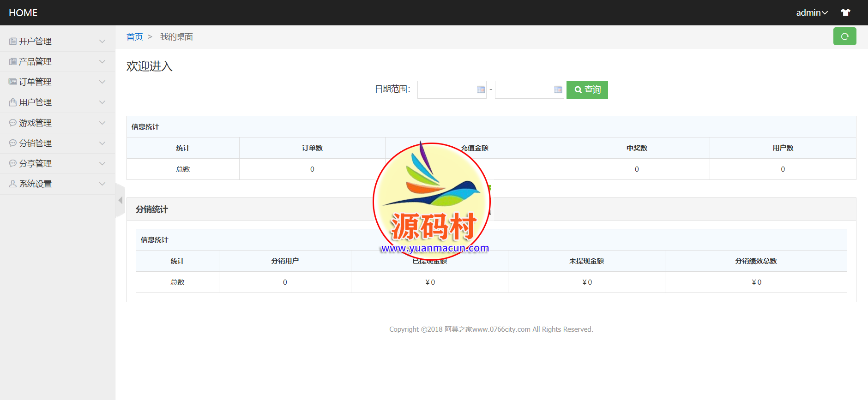Open the admin user dropdown
The height and width of the screenshot is (400, 868).
pos(811,13)
